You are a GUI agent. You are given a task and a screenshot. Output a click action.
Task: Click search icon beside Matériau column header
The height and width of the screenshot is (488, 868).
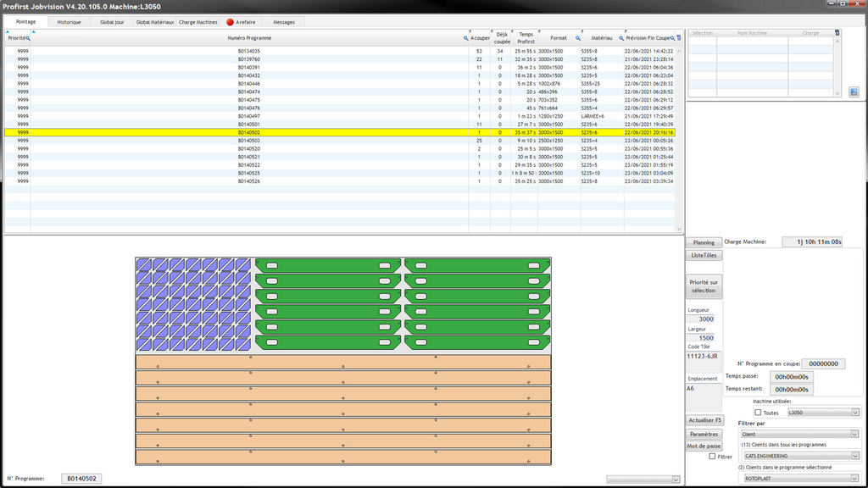621,38
